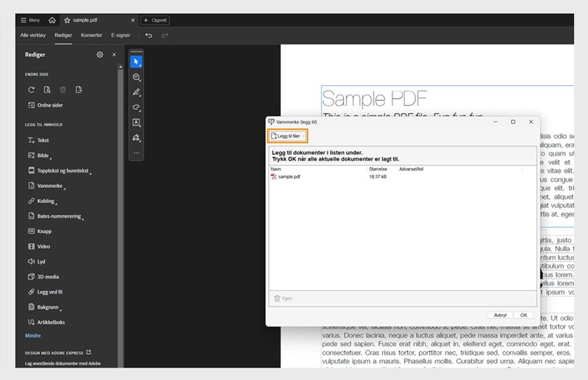Click the Sample PDF heading text
This screenshot has width=588, height=380.
coord(374,99)
